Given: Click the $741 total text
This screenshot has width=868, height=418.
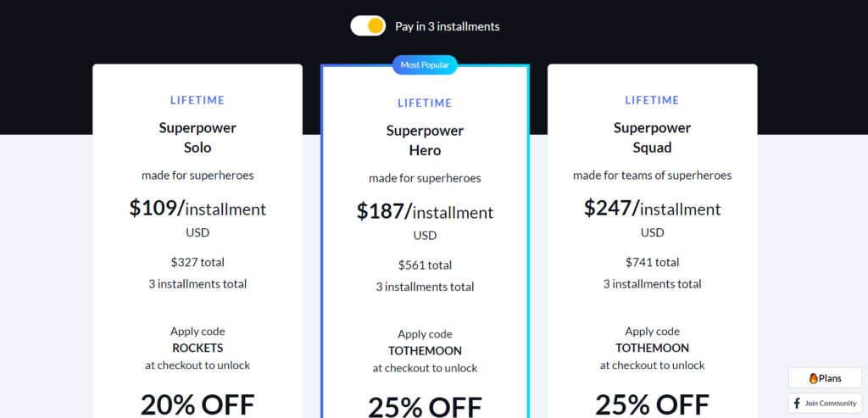Looking at the screenshot, I should click(x=652, y=262).
